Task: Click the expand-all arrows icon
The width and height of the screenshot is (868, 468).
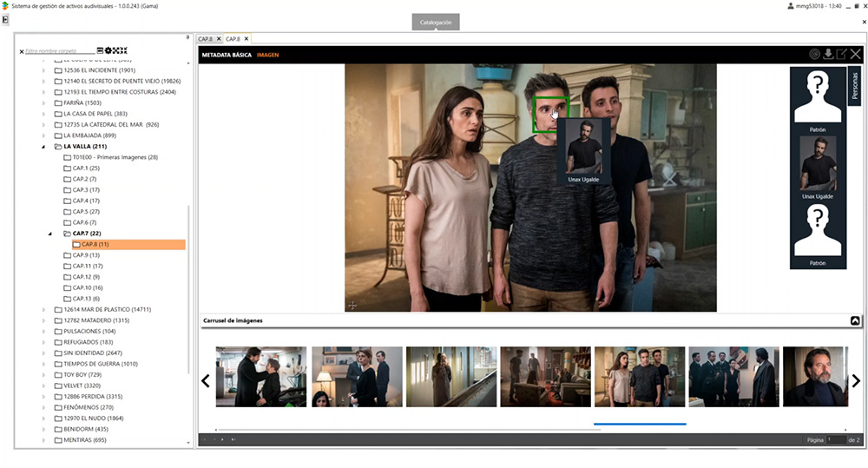Action: pyautogui.click(x=116, y=50)
